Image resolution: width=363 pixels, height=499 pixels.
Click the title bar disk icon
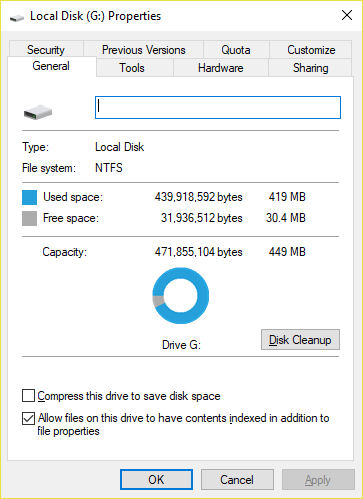point(17,17)
